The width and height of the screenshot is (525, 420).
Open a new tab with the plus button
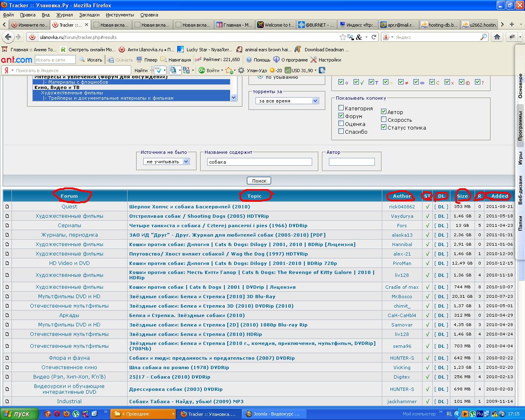tap(511, 25)
